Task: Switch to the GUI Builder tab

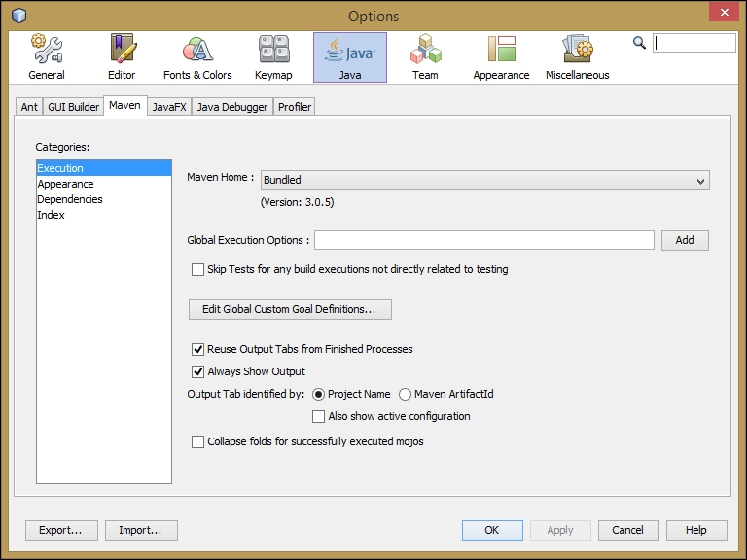Action: tap(73, 107)
